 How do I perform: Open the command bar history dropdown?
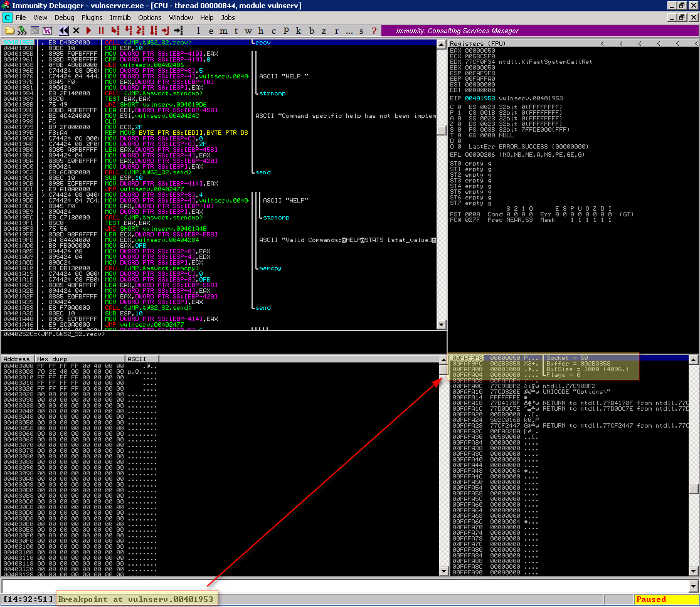click(x=693, y=586)
